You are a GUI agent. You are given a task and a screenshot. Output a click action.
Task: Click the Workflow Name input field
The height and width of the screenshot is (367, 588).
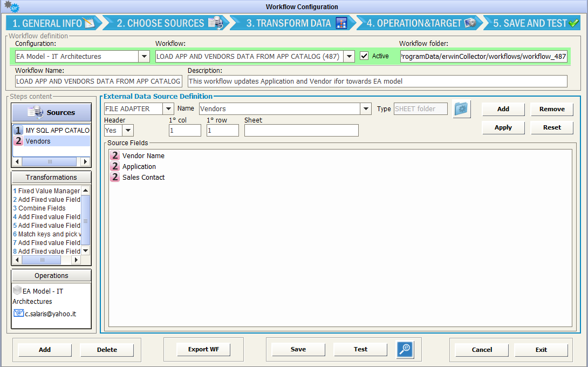[x=99, y=81]
